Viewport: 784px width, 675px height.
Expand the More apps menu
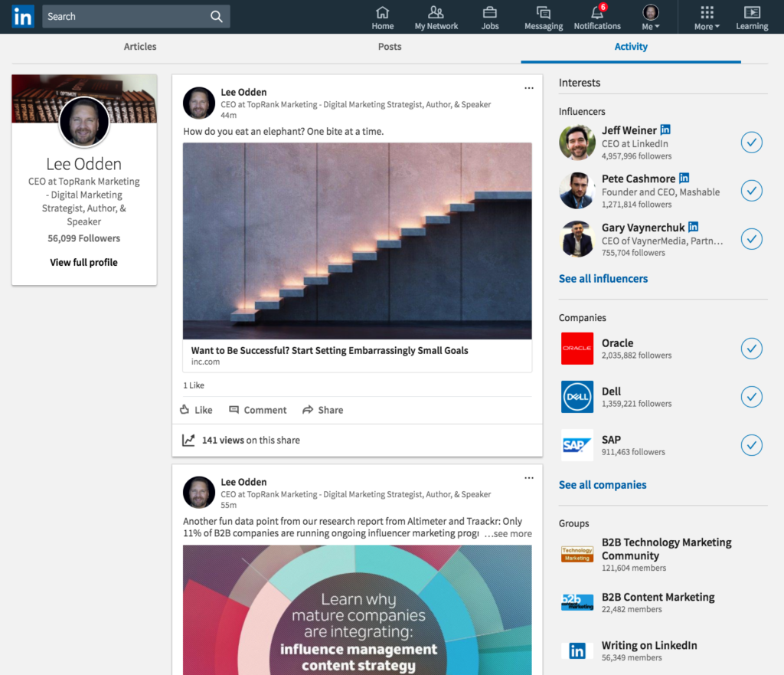point(707,18)
